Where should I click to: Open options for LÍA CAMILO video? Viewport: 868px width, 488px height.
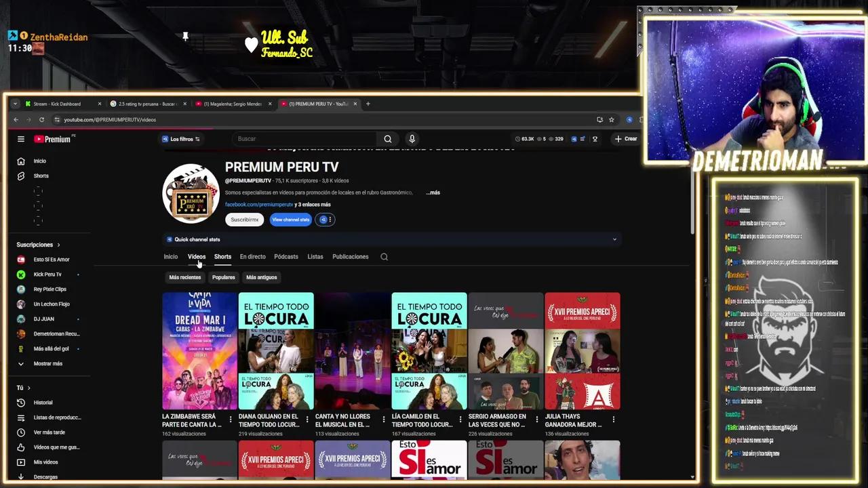click(460, 420)
